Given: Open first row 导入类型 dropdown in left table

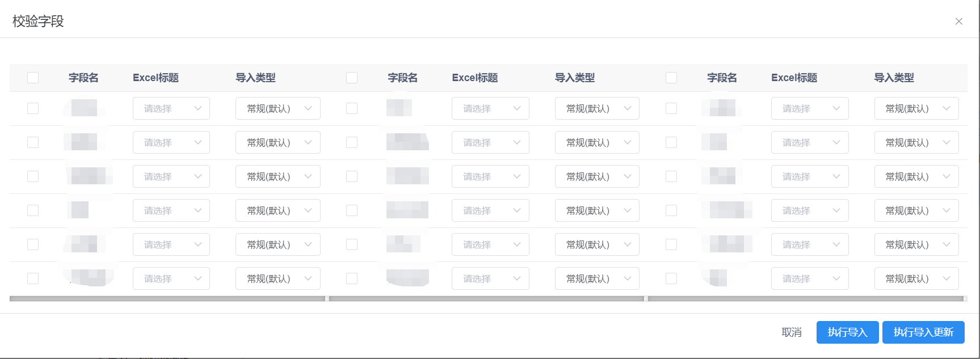Looking at the screenshot, I should click(277, 108).
